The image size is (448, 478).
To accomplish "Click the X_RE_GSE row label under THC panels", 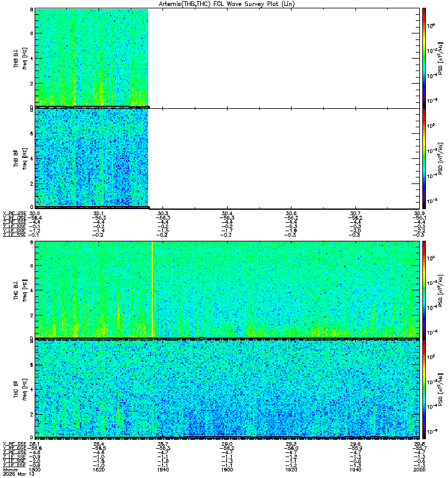I will [x=14, y=444].
